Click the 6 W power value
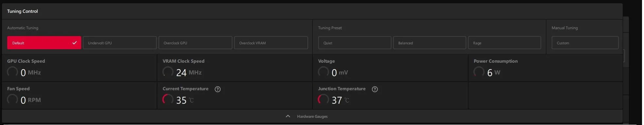This screenshot has width=644, height=125. (x=494, y=73)
